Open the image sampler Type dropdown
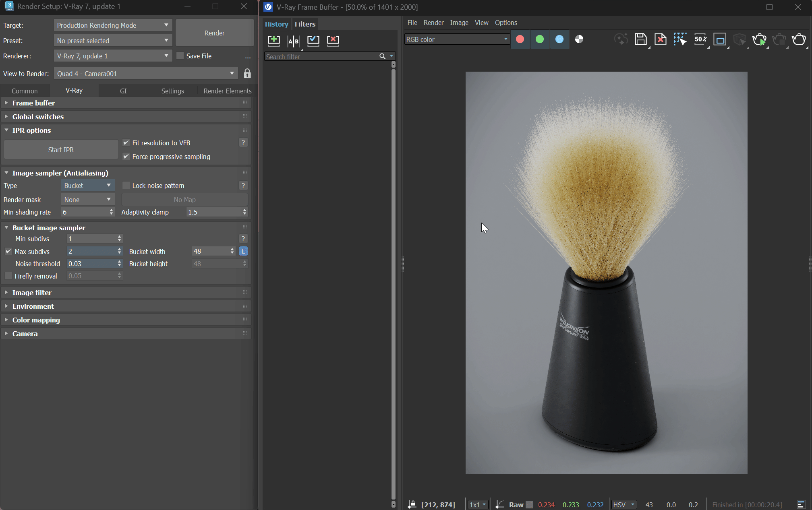This screenshot has width=812, height=510. 87,186
